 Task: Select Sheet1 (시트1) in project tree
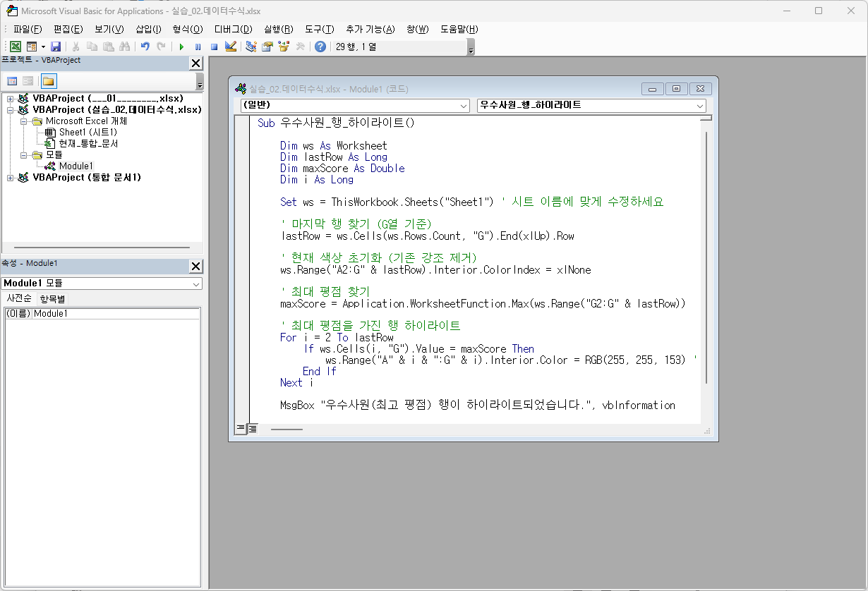(x=88, y=132)
